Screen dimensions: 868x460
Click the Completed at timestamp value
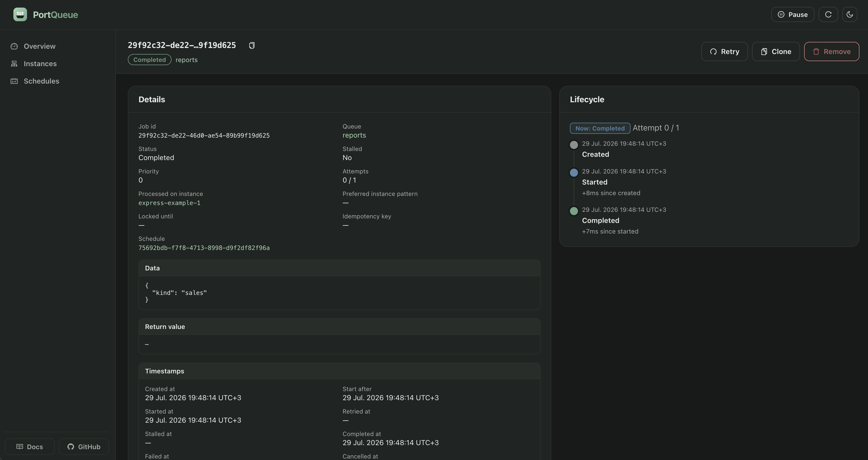click(391, 443)
